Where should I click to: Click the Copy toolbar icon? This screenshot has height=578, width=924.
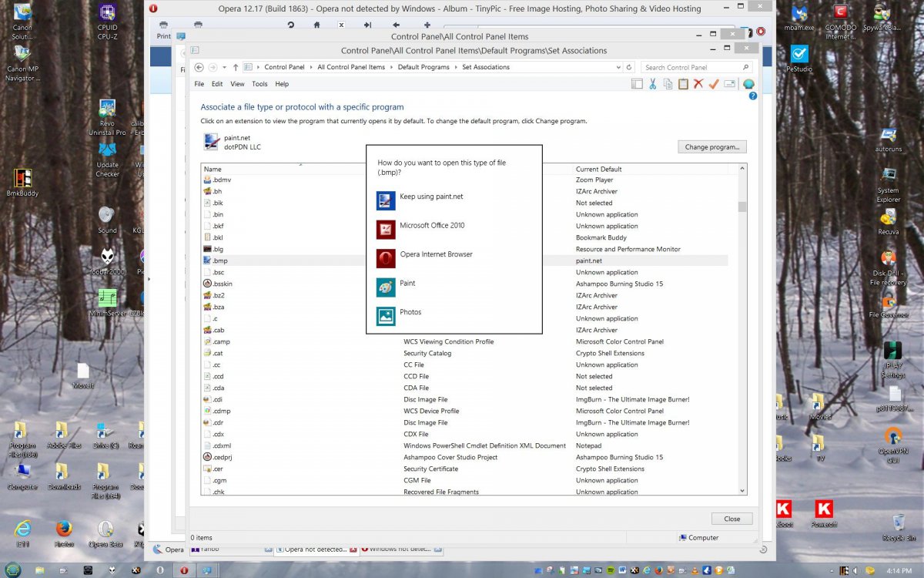[668, 84]
